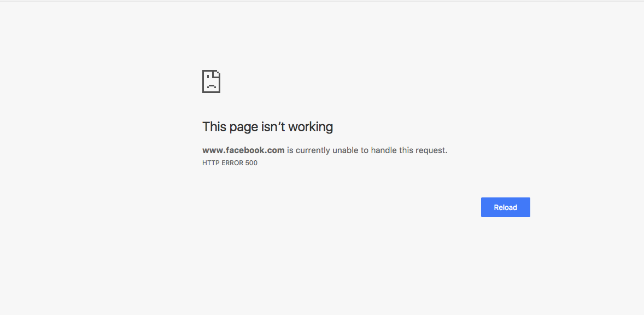
Task: Click the frowning mouth on the page icon
Action: 211,85
